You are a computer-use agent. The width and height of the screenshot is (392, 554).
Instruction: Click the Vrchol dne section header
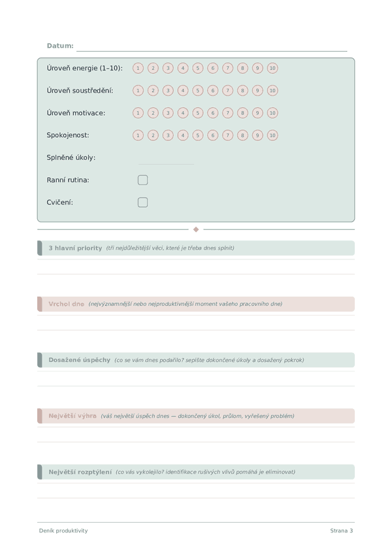[196, 304]
